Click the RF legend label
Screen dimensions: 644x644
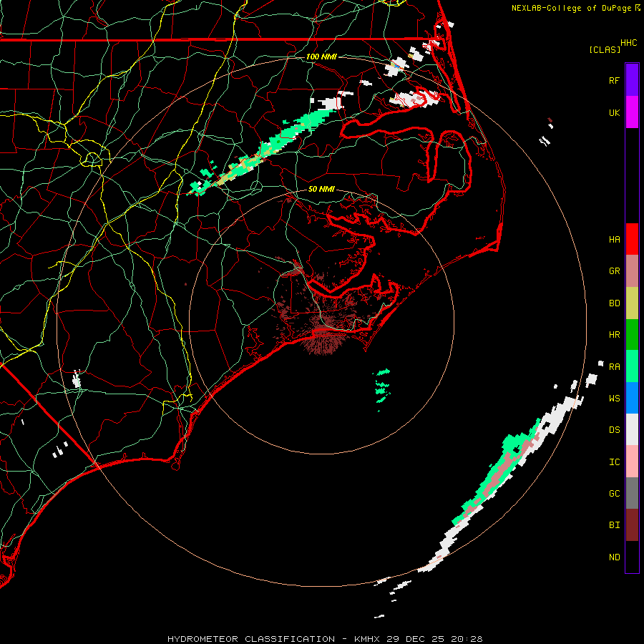(x=614, y=81)
